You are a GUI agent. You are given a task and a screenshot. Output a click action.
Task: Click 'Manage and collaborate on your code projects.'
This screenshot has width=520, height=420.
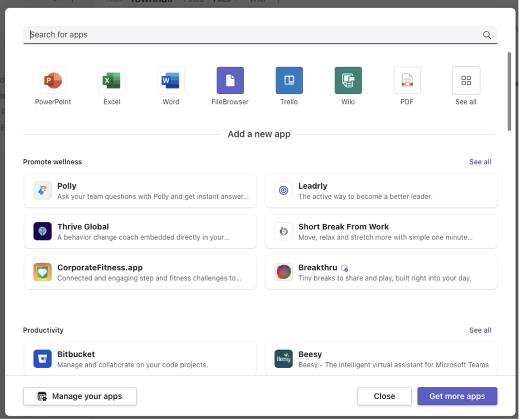pos(133,365)
